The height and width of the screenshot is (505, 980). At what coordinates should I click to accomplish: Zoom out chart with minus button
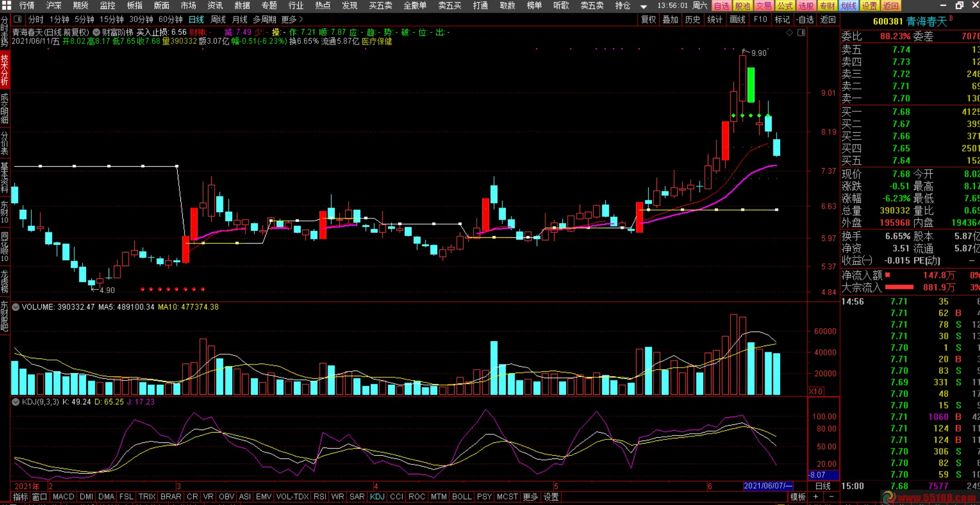pyautogui.click(x=831, y=497)
